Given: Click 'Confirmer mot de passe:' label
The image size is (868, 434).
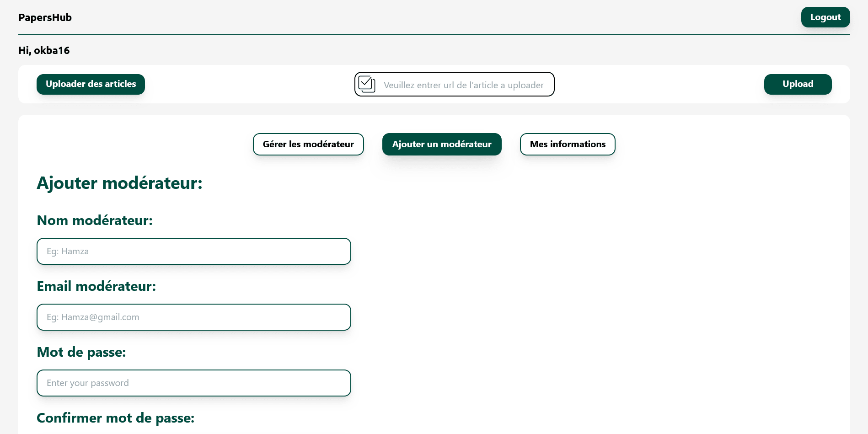Looking at the screenshot, I should 116,418.
